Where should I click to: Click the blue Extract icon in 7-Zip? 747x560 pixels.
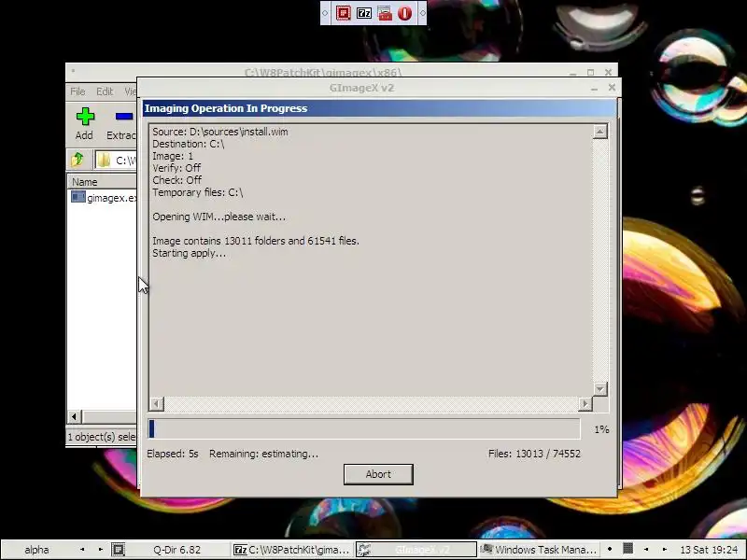[x=124, y=117]
